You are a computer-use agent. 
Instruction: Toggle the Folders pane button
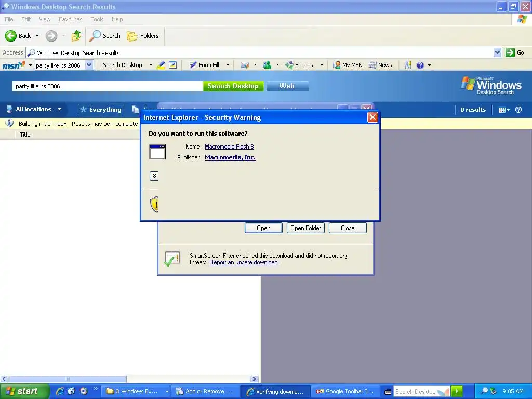[142, 36]
